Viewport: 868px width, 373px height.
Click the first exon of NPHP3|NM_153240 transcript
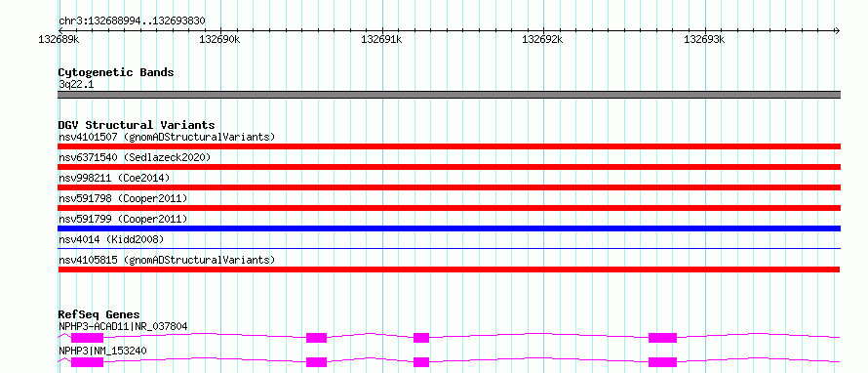click(x=87, y=362)
